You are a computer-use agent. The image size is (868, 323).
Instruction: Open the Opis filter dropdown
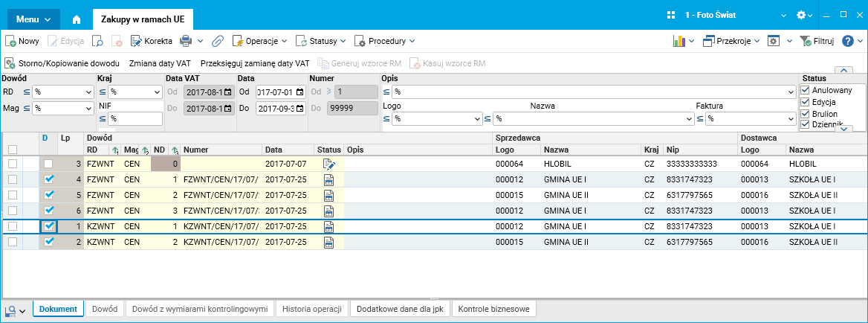coord(791,92)
